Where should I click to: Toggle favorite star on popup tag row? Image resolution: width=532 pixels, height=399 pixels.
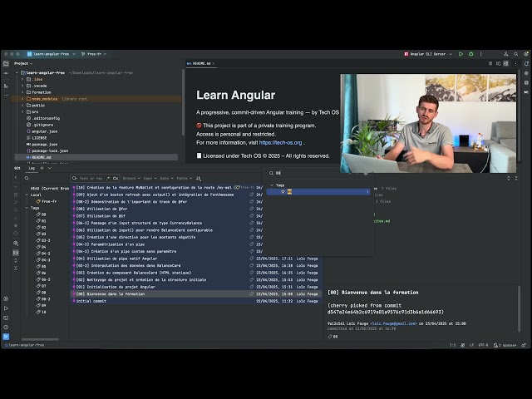click(283, 192)
